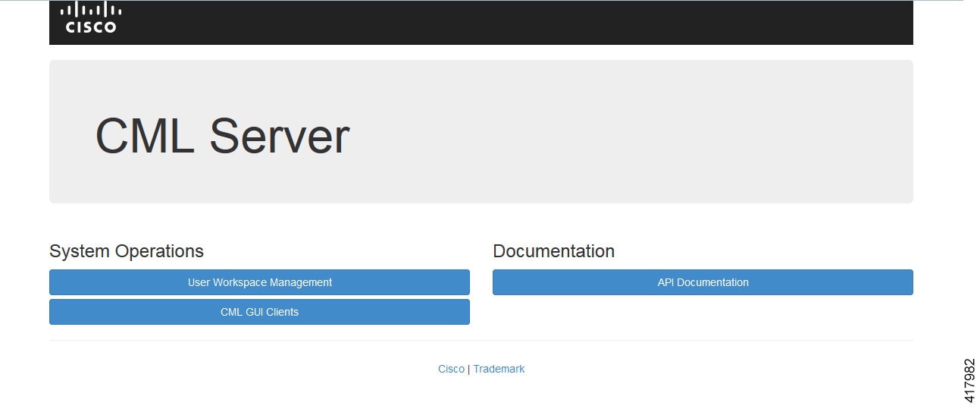Open User Workspace Management
This screenshot has height=409, width=980.
click(259, 282)
